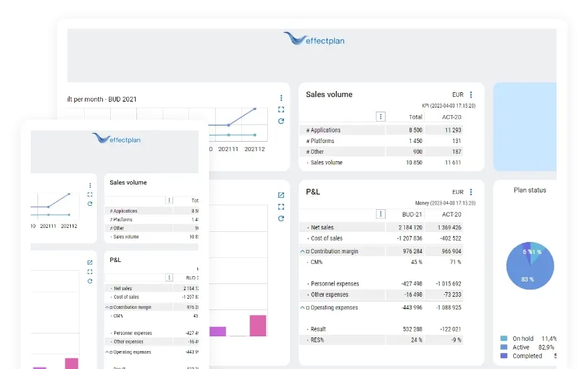This screenshot has height=369, width=588.
Task: Refresh the result per month BUD 2021 chart
Action: pyautogui.click(x=281, y=121)
